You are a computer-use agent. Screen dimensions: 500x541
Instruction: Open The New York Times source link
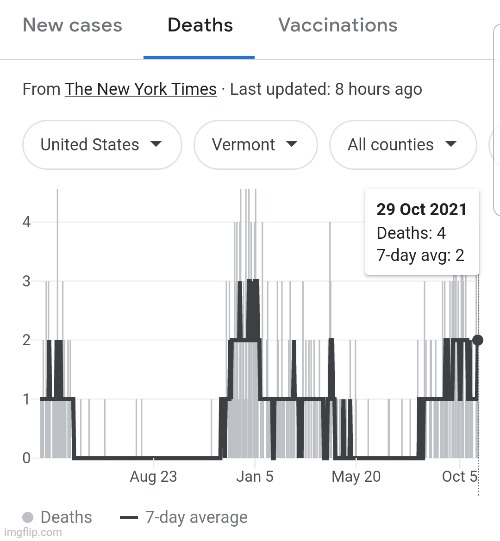[x=141, y=89]
